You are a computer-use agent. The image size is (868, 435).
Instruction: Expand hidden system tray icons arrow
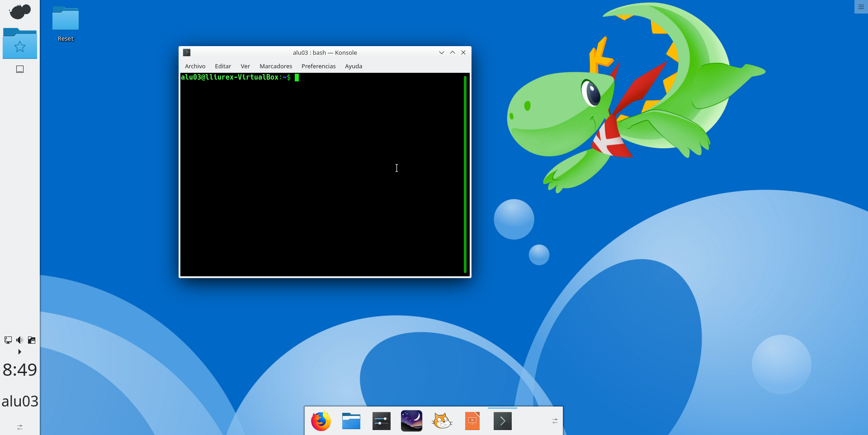19,352
